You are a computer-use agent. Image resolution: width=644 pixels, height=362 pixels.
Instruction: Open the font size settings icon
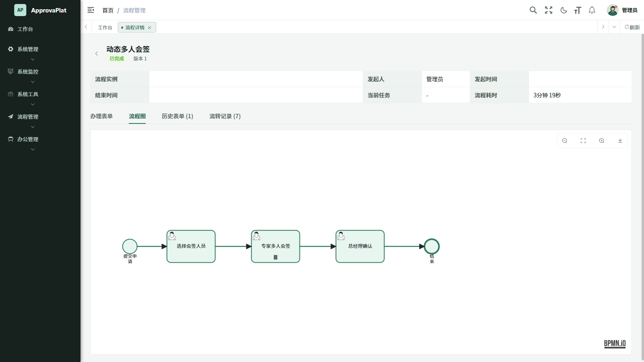(x=578, y=10)
